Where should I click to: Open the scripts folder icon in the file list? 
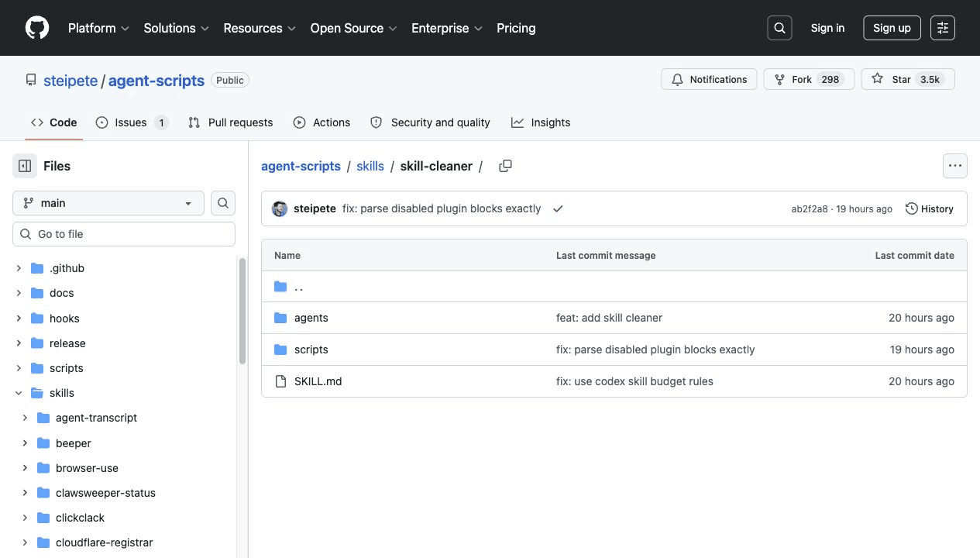point(280,350)
